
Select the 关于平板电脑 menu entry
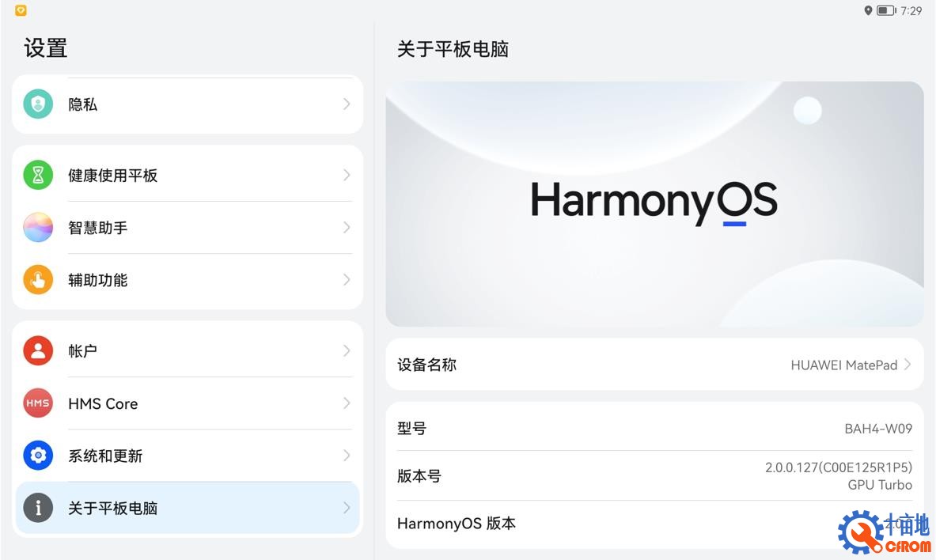188,508
